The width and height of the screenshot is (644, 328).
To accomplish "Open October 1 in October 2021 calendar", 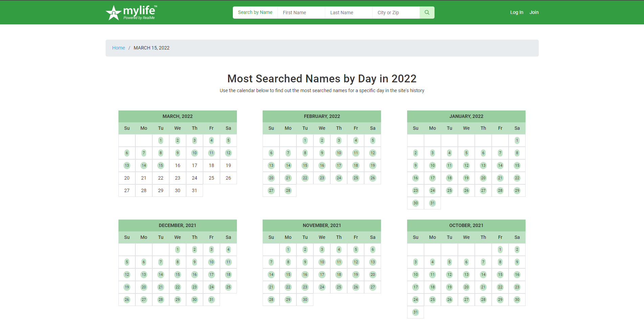I will pos(500,249).
